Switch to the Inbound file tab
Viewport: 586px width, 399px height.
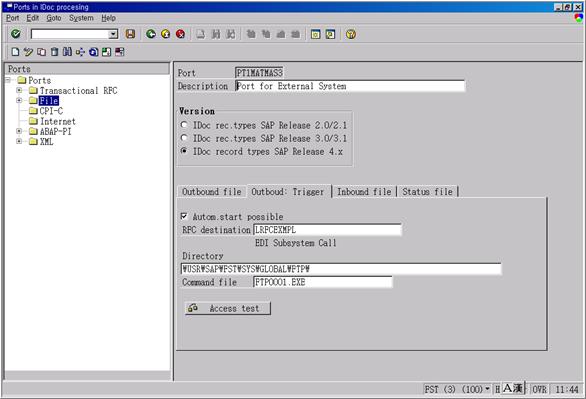(x=364, y=191)
